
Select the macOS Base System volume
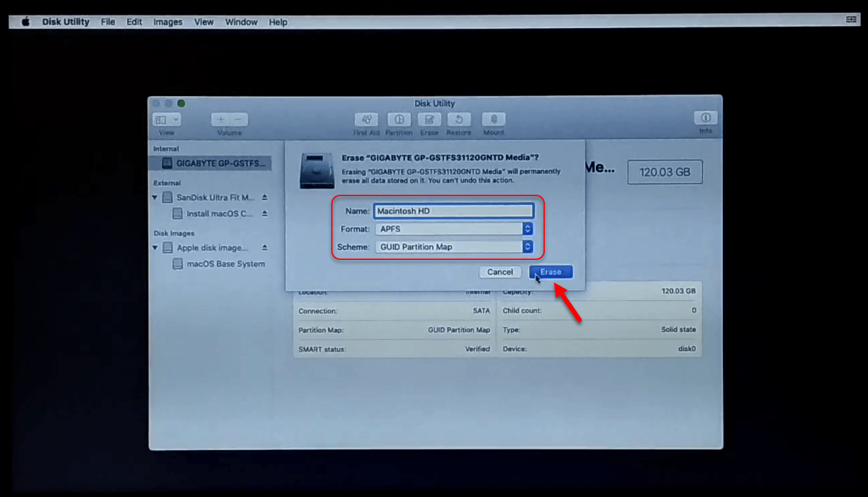coord(218,264)
